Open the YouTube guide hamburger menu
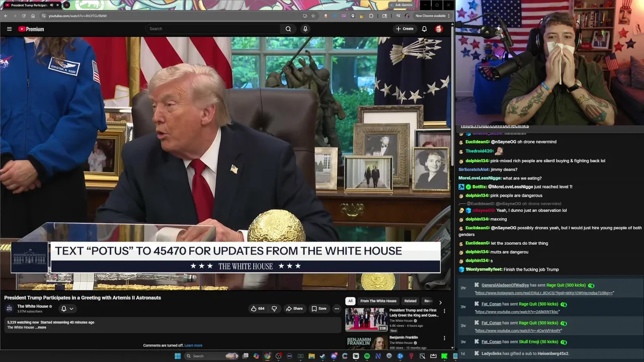Image resolution: width=644 pixels, height=362 pixels. tap(9, 29)
